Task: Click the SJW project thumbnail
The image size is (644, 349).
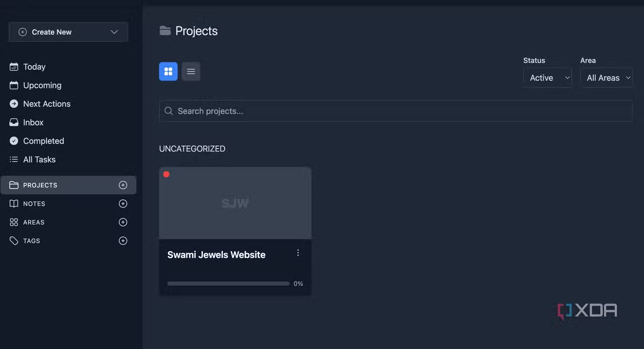Action: click(x=235, y=203)
